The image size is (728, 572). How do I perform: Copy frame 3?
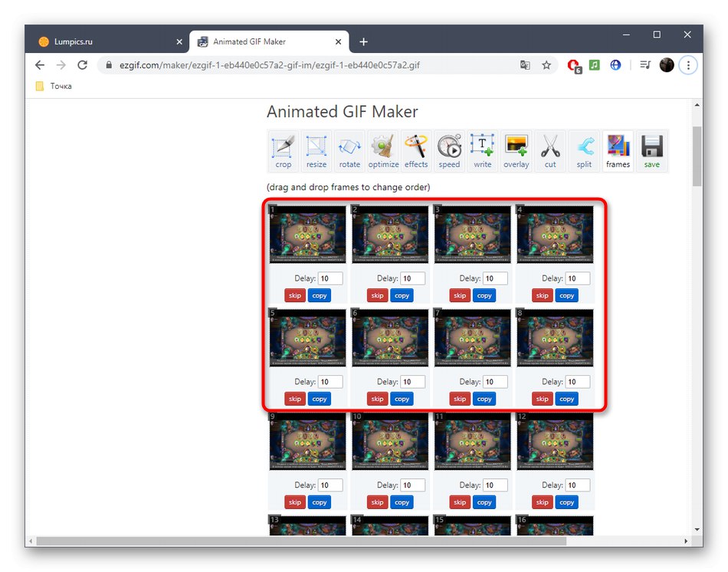[484, 295]
